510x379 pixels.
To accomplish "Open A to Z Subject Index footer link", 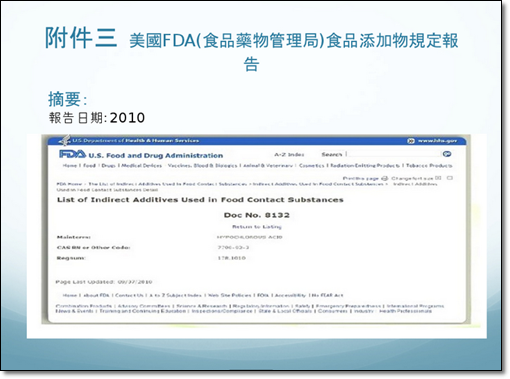I will pos(175,295).
